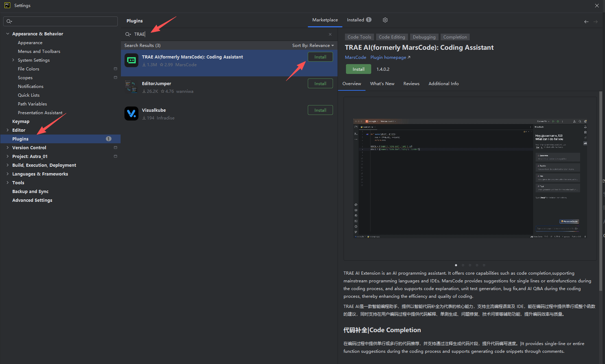This screenshot has height=364, width=605.
Task: Click the EditorJumper plugin icon
Action: (x=131, y=87)
